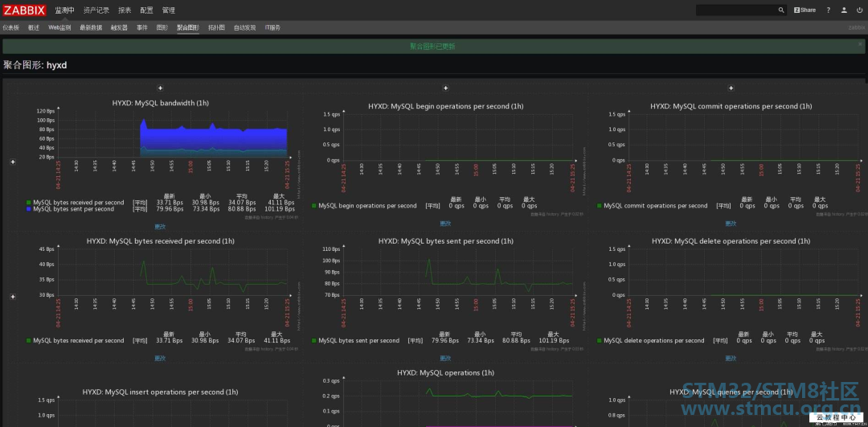Click plus icon above commit operations graph
The image size is (868, 427).
click(x=731, y=88)
